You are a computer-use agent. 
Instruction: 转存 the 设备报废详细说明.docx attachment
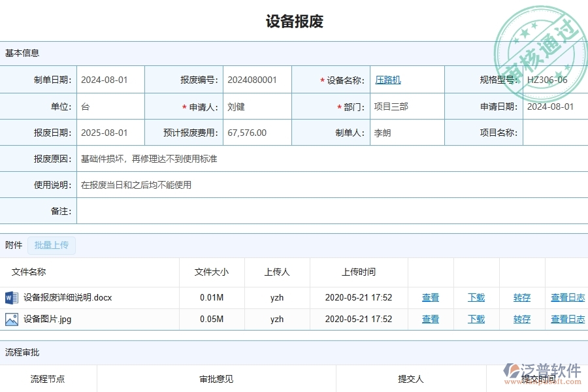521,297
